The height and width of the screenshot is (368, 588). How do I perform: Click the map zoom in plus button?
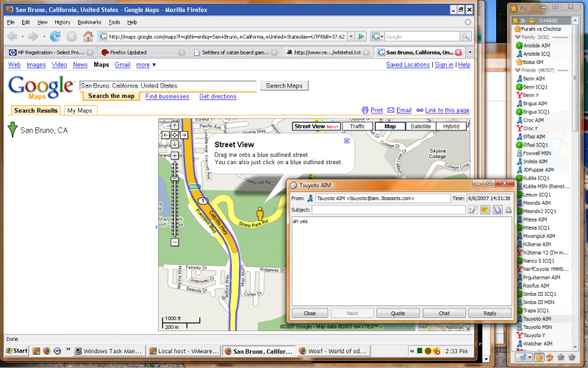coord(175,155)
